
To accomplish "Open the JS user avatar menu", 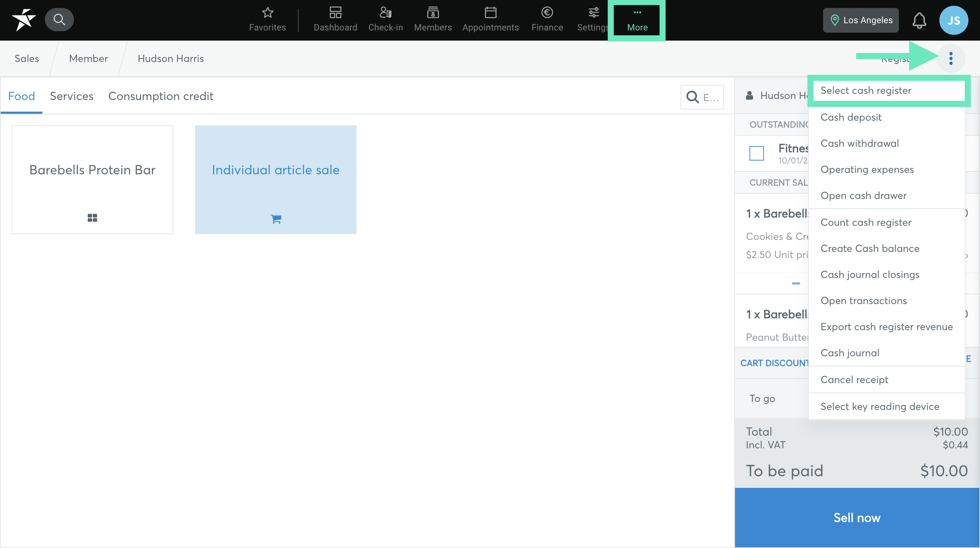I will 954,20.
